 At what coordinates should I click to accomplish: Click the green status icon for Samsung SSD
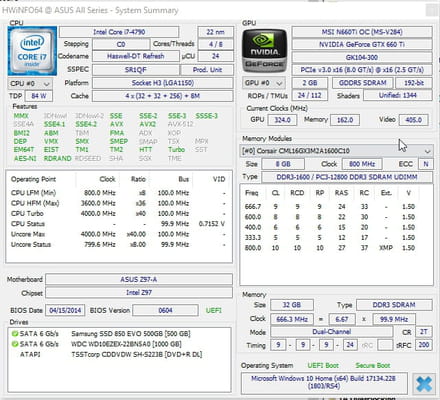click(15, 334)
